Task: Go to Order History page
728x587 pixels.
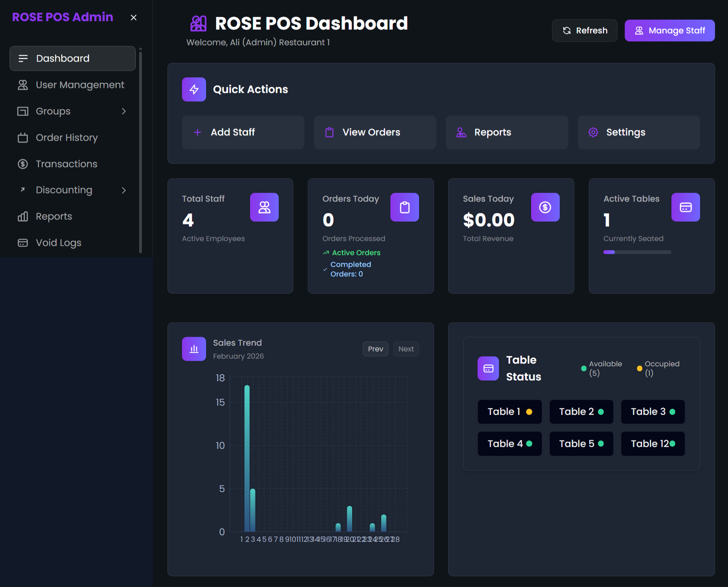Action: click(x=66, y=138)
